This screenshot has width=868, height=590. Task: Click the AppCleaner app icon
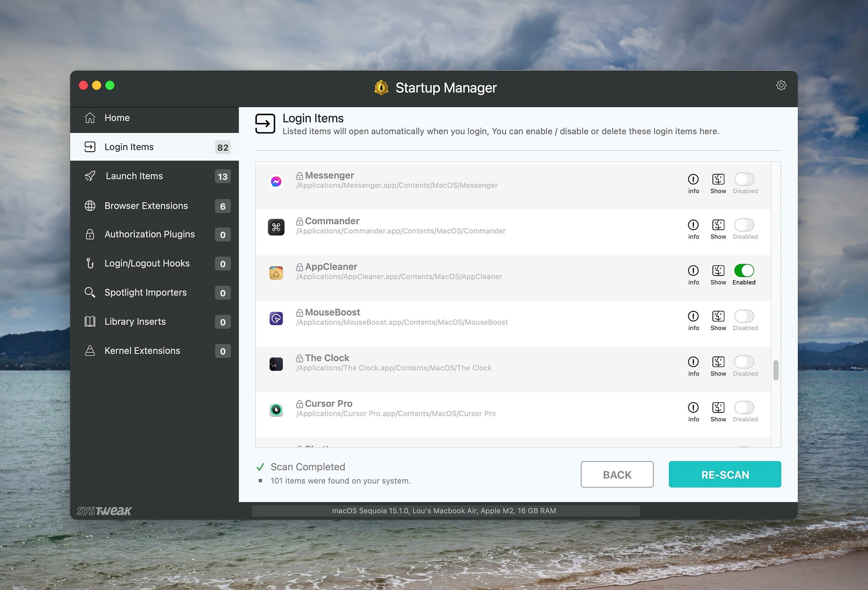(x=276, y=273)
